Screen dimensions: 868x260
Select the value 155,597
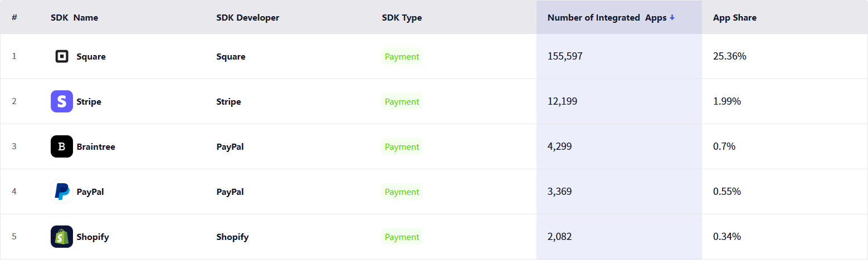(x=565, y=56)
